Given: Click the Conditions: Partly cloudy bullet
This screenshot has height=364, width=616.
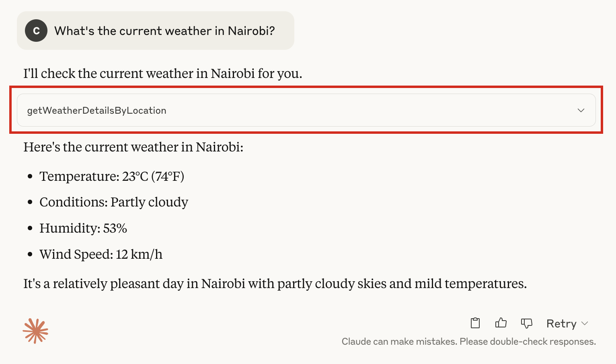Looking at the screenshot, I should click(114, 202).
